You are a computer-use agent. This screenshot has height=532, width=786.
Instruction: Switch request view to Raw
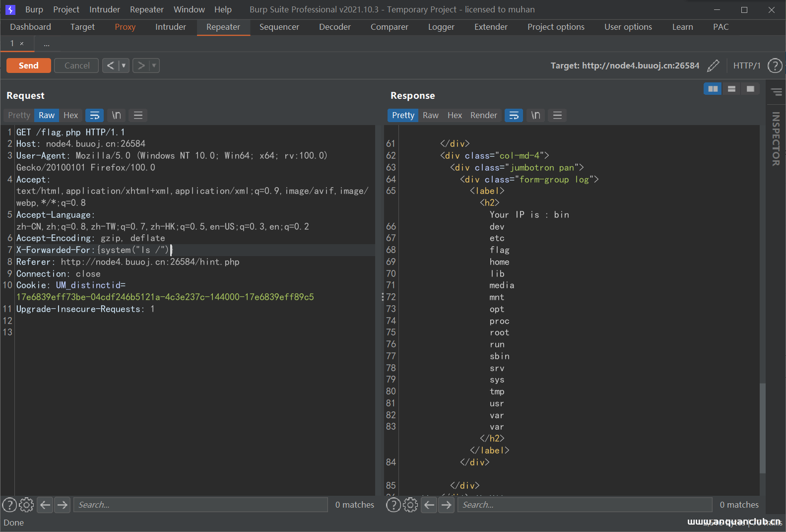pos(47,115)
